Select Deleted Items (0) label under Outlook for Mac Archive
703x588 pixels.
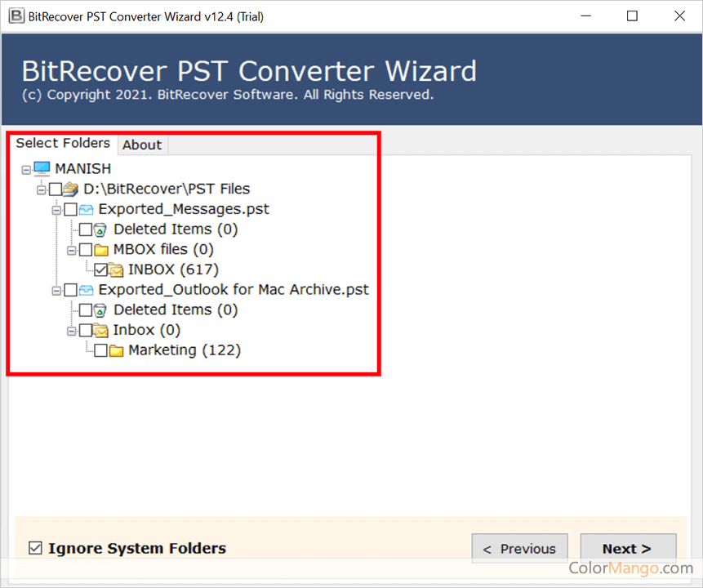(x=176, y=310)
